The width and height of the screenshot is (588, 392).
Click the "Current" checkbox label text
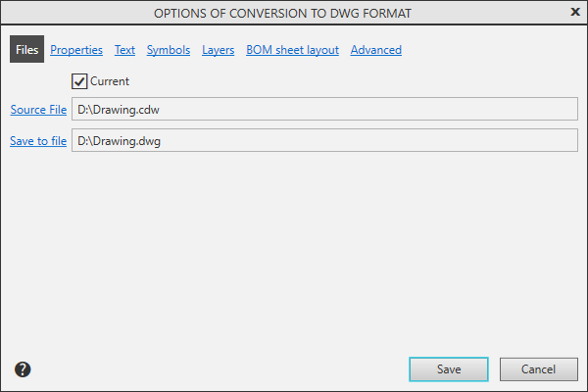pos(110,81)
